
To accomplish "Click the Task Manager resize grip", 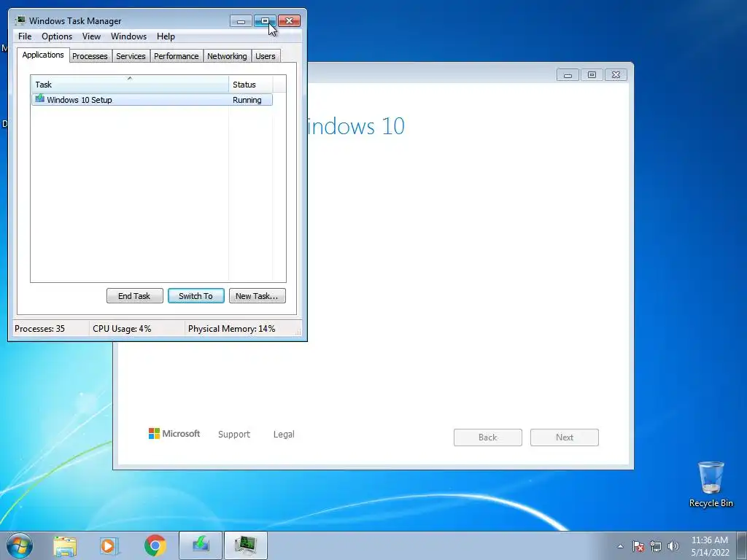I will [298, 332].
